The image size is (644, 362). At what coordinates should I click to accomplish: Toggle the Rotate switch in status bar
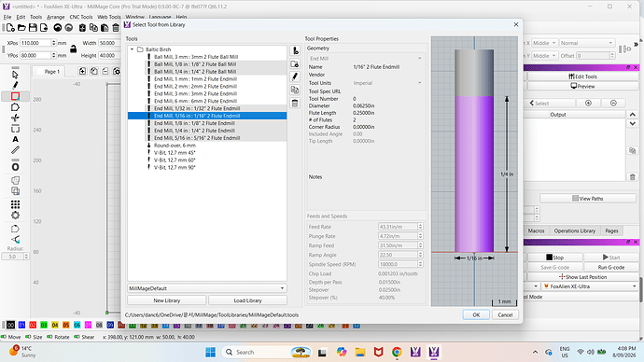[49, 337]
